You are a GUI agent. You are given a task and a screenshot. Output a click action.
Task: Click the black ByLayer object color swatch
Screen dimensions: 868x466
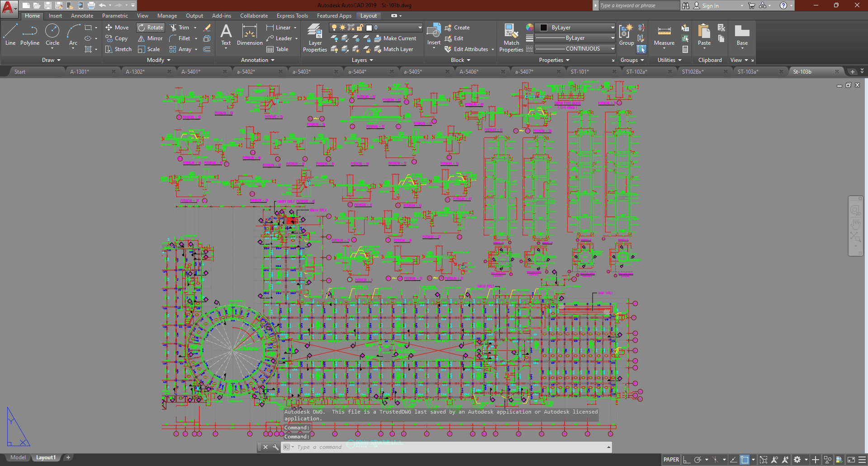click(x=544, y=28)
